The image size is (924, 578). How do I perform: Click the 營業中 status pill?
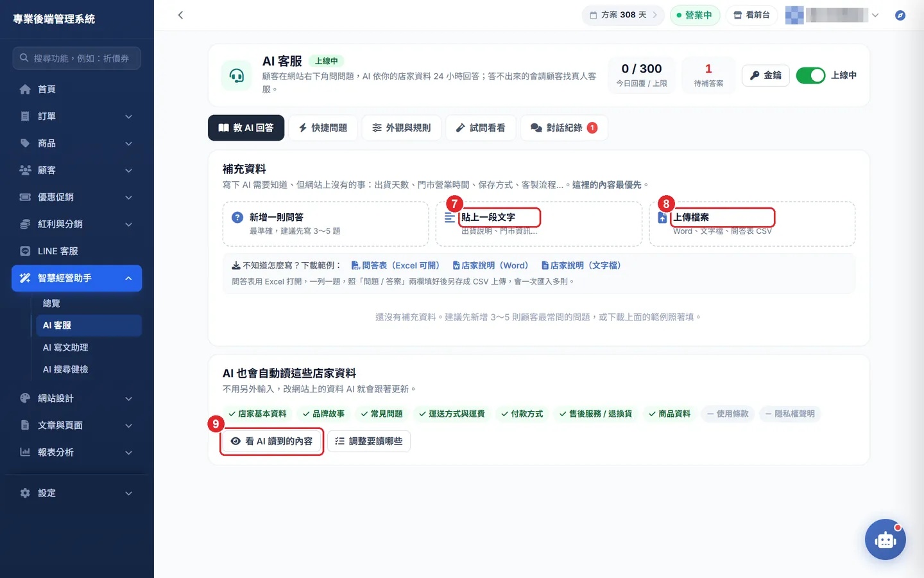(695, 15)
